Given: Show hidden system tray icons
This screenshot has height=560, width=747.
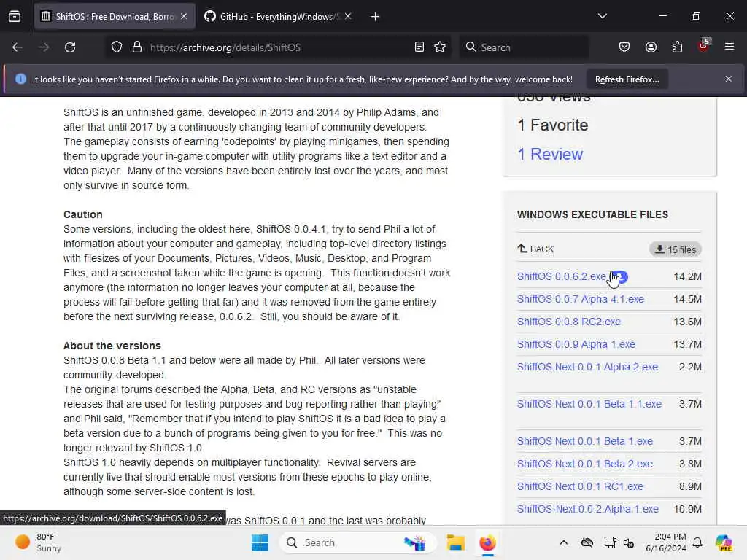Looking at the screenshot, I should pyautogui.click(x=564, y=542).
